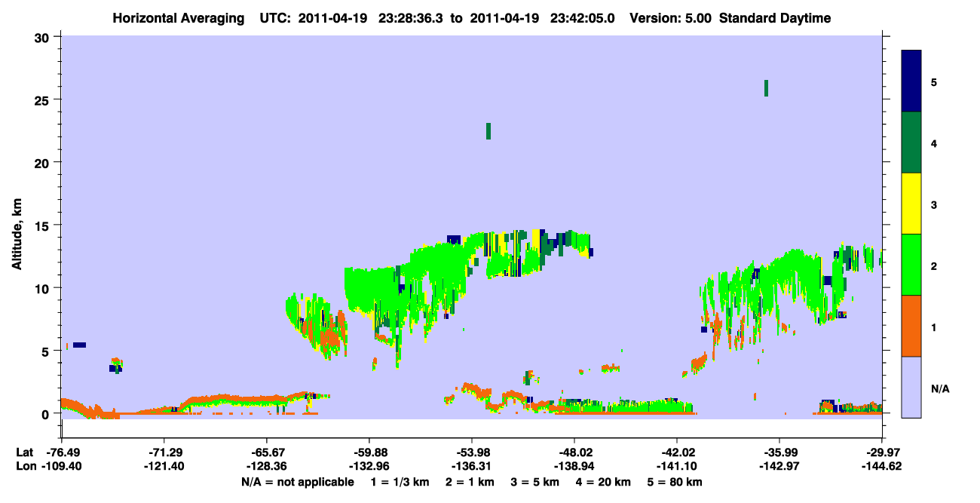Viewport: 980px width, 503px height.
Task: Click the dark blue level 5 color swatch
Action: [911, 81]
